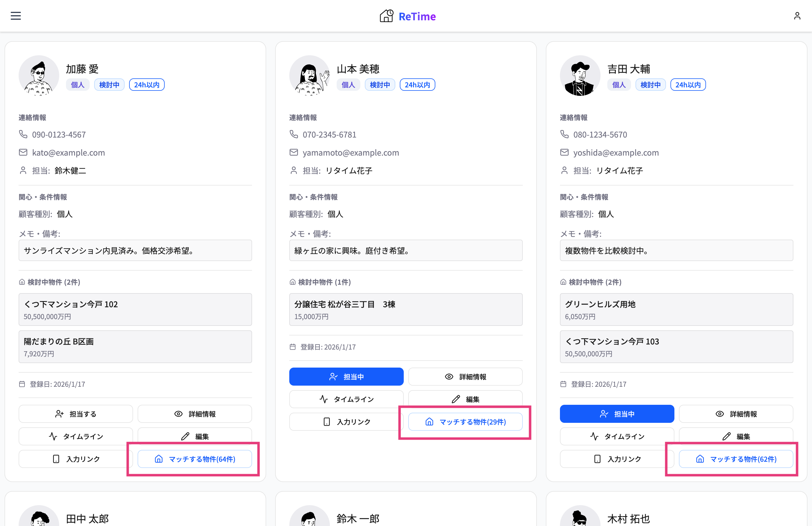The image size is (812, 526).
Task: Click the user profile icon
Action: pyautogui.click(x=797, y=16)
